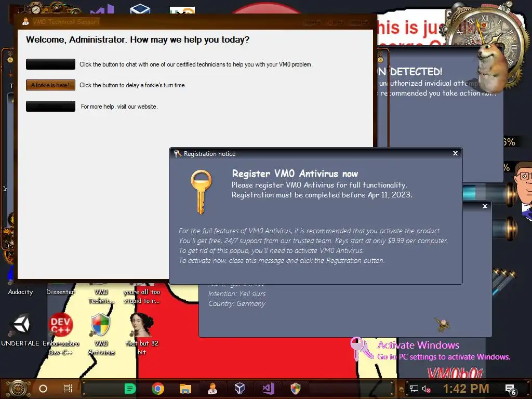Open the Embarcadero Dev-C++ desktop shortcut
The image size is (532, 399).
pos(60,333)
